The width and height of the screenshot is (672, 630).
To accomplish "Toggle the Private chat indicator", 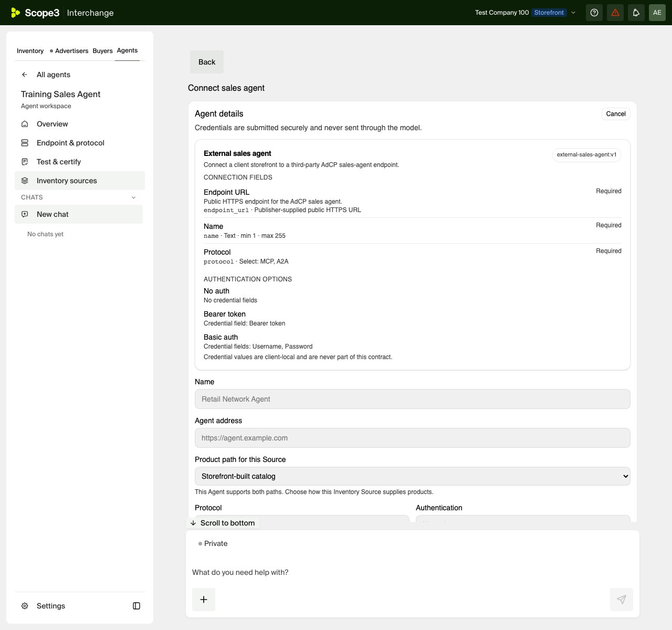I will point(213,543).
